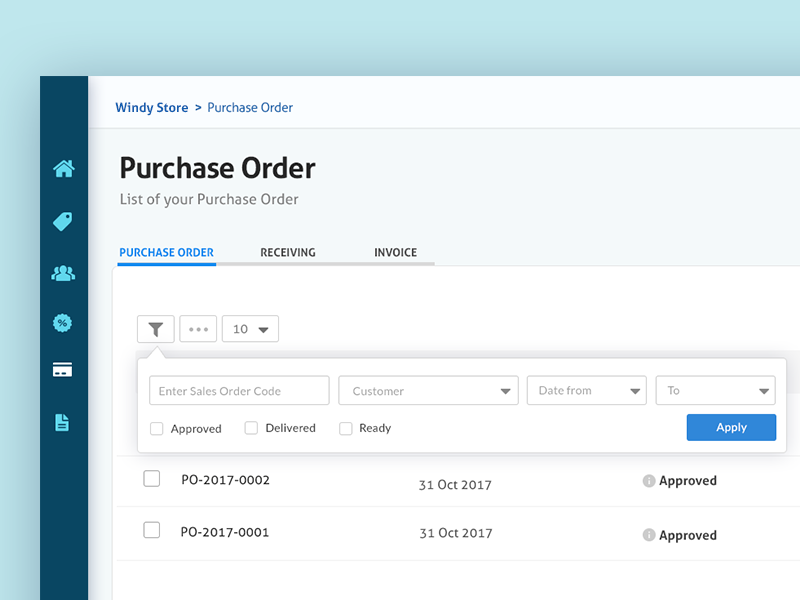Open the rows-per-page 10 dropdown
The width and height of the screenshot is (800, 600).
251,329
